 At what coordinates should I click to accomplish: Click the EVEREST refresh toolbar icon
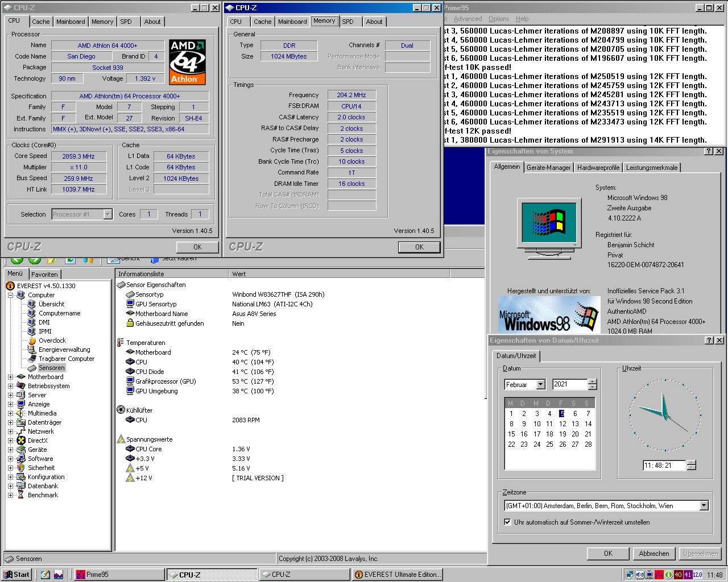point(70,260)
